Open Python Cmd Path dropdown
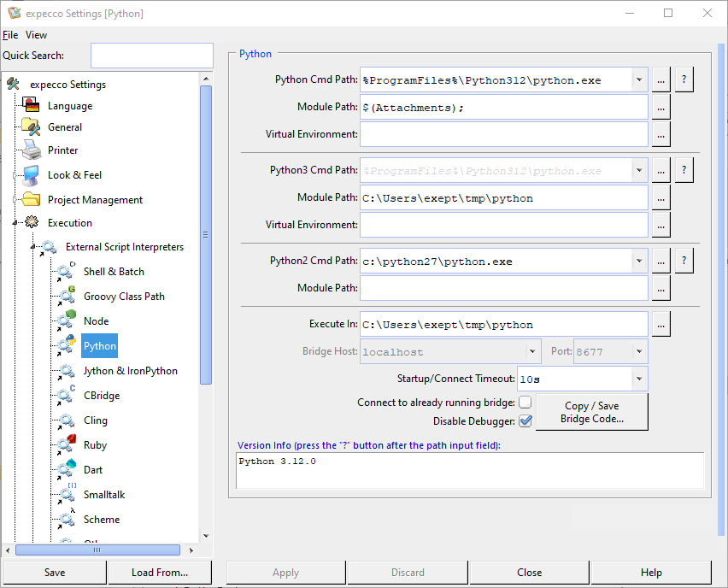Screen dimensions: 728x588 pyautogui.click(x=639, y=80)
